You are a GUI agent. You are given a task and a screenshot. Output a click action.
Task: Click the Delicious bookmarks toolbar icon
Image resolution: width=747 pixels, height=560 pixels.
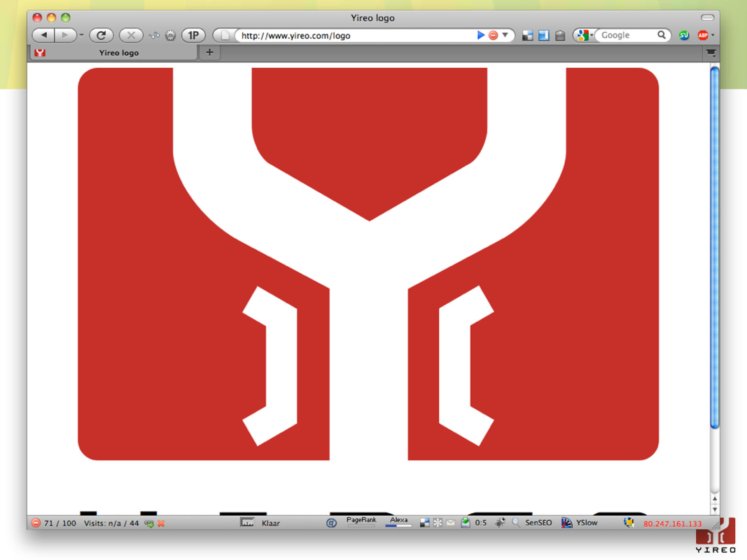point(528,35)
